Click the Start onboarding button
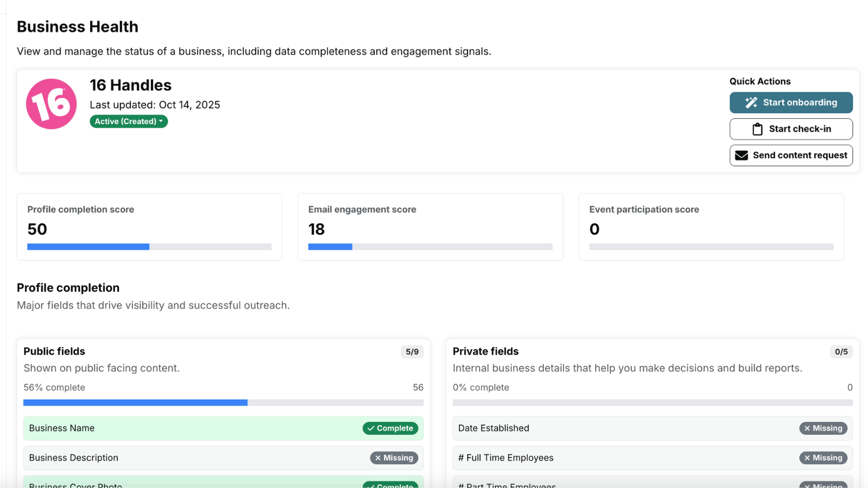Image resolution: width=868 pixels, height=488 pixels. 790,102
